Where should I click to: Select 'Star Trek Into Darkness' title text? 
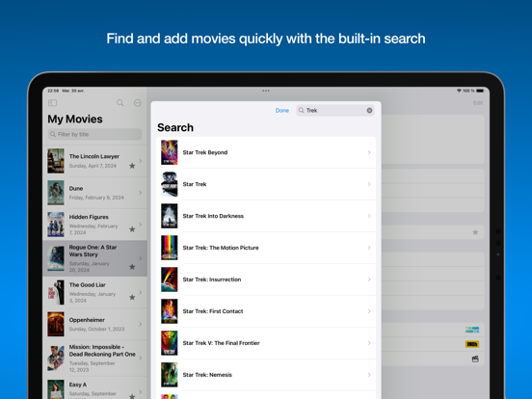pos(213,216)
